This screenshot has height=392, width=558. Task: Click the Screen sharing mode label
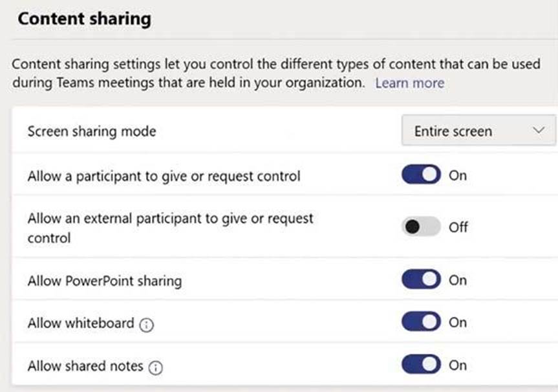coord(92,132)
